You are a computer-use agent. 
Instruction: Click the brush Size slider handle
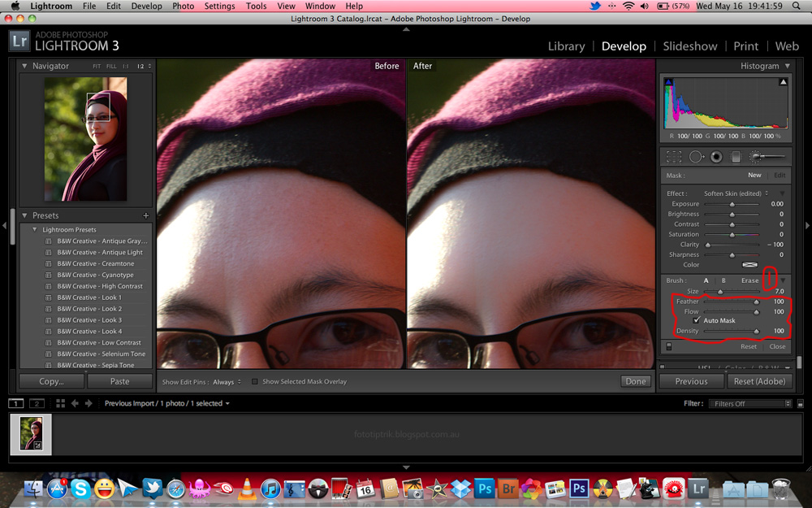(x=720, y=292)
